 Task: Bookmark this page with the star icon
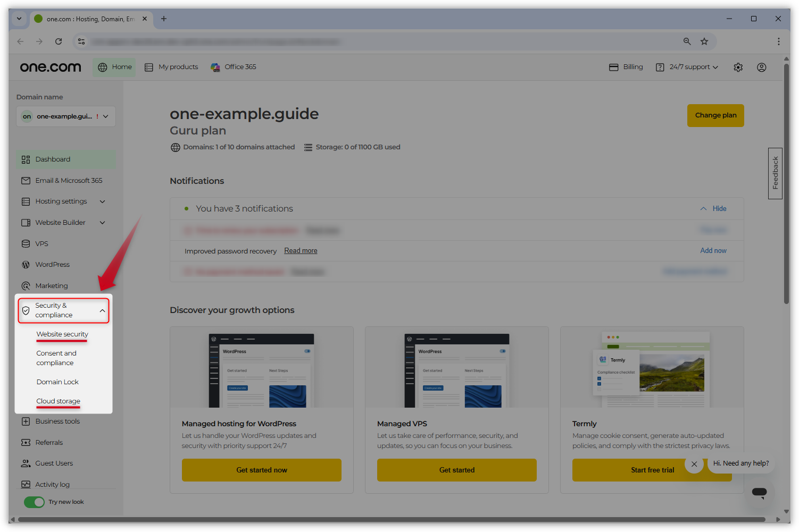(x=704, y=41)
